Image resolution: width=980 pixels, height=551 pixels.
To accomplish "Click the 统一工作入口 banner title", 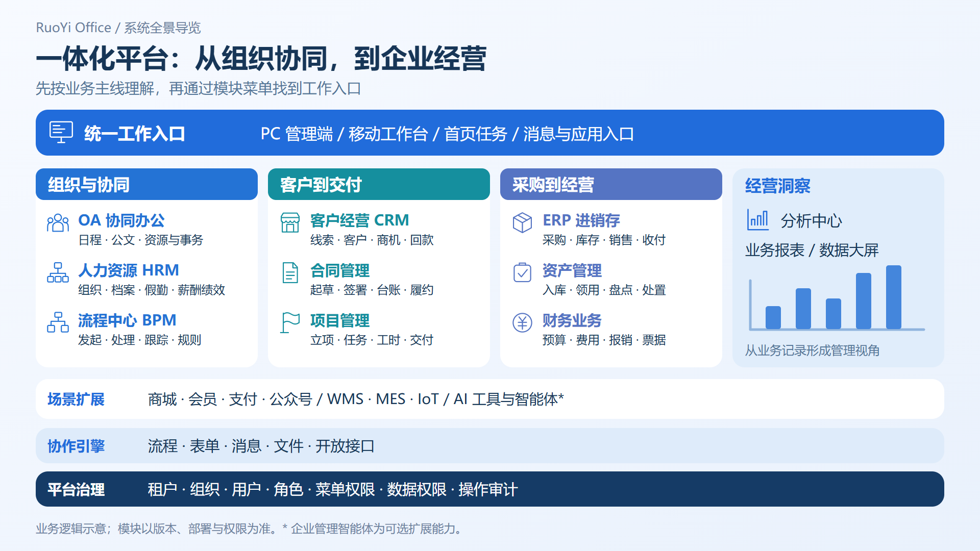I will click(135, 134).
